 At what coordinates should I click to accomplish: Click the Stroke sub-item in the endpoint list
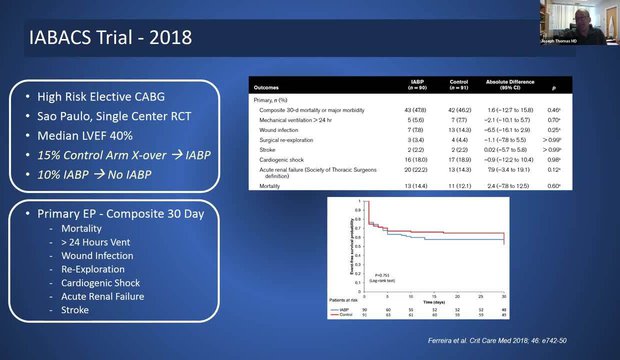(x=75, y=310)
